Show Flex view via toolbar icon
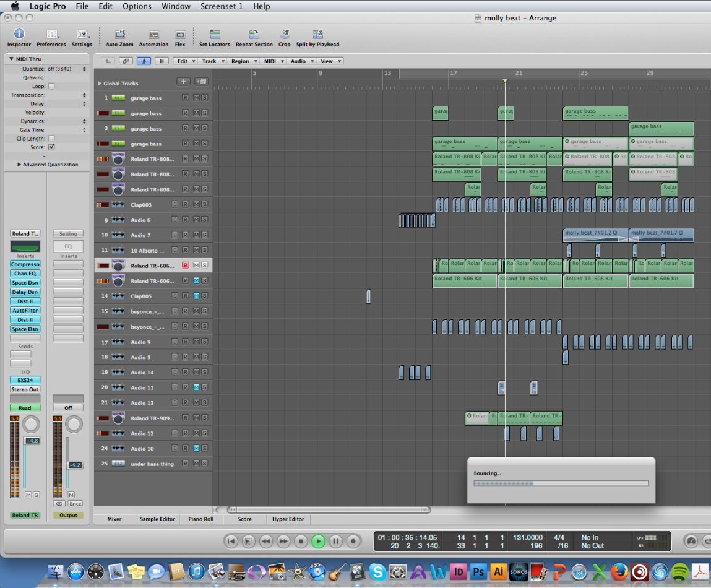711x588 pixels. pos(180,35)
